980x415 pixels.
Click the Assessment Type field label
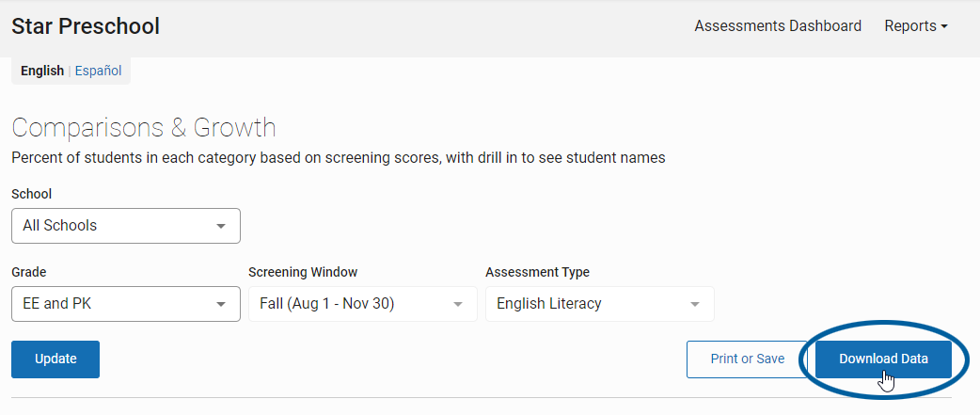pyautogui.click(x=537, y=272)
